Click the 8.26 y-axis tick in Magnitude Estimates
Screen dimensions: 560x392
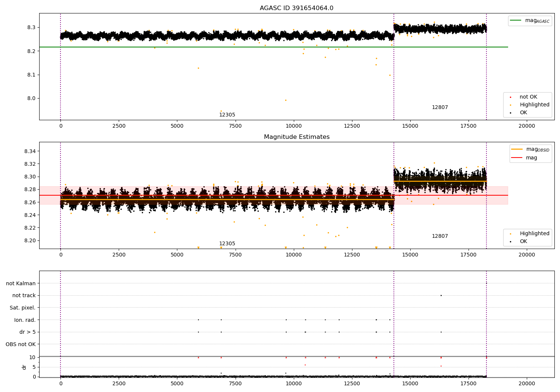(30, 202)
